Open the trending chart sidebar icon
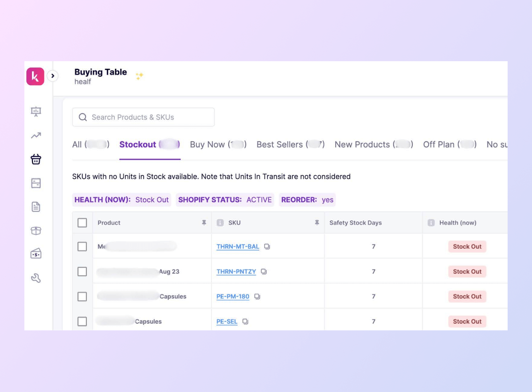Image resolution: width=532 pixels, height=392 pixels. 36,136
